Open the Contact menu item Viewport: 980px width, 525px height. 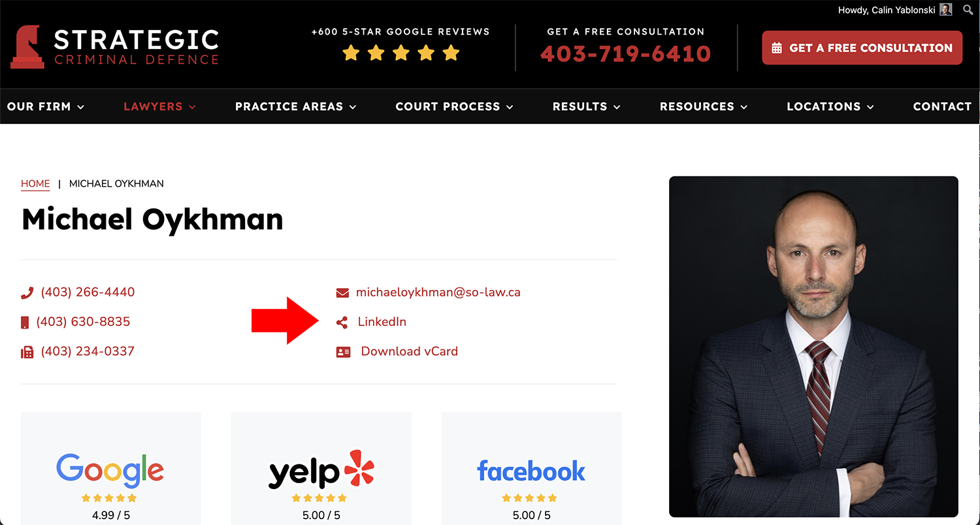point(942,106)
